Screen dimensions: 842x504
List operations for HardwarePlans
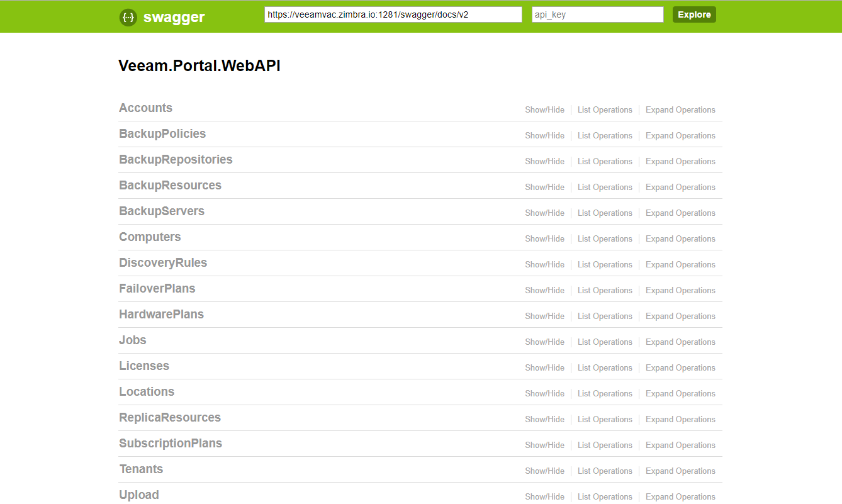click(605, 316)
